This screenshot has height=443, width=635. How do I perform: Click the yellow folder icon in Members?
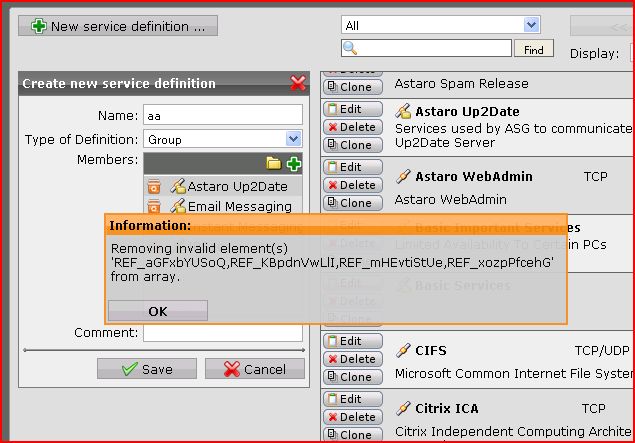tap(274, 164)
